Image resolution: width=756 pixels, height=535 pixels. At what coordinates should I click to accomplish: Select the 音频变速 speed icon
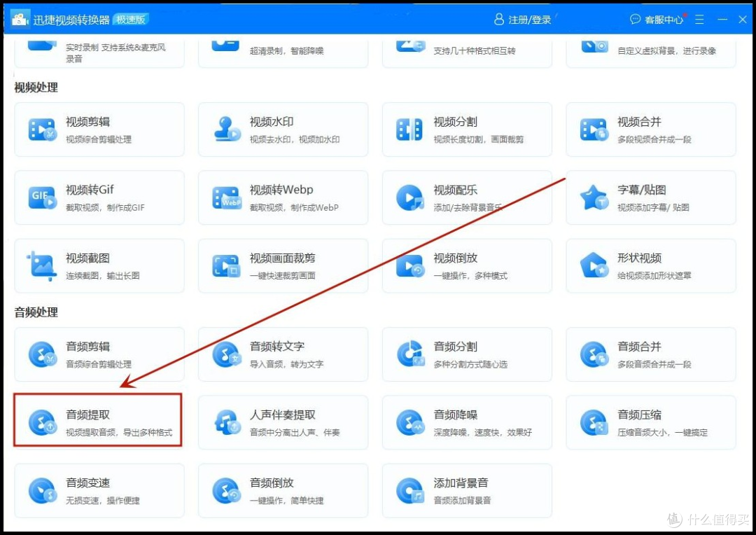(43, 490)
